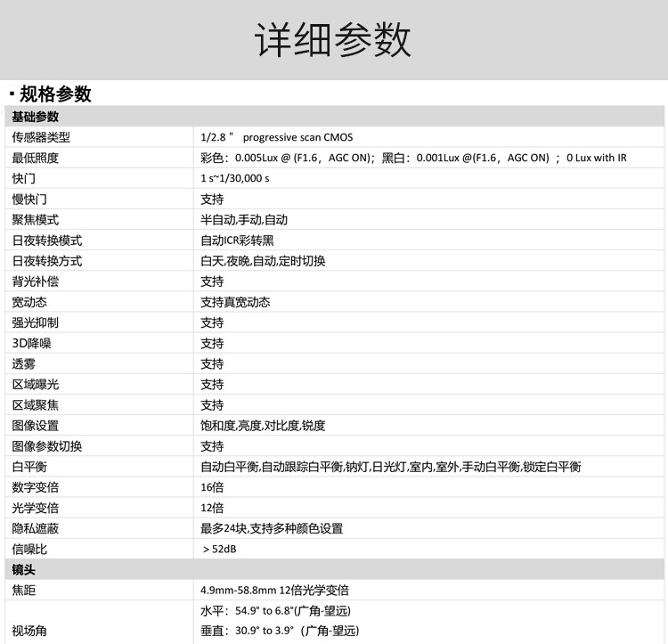This screenshot has width=668, height=644.
Task: Select the 规格参数 section heading
Action: pyautogui.click(x=55, y=94)
